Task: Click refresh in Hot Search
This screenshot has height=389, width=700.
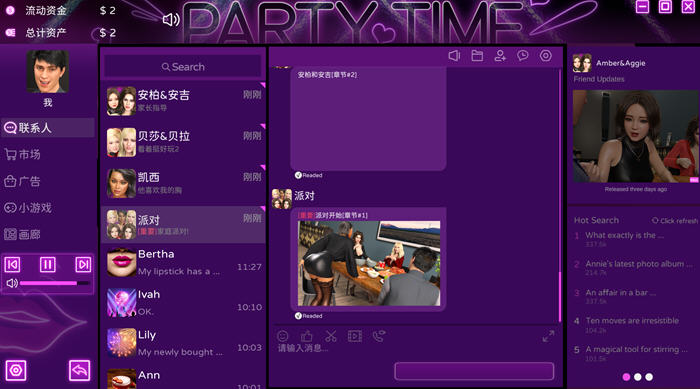Action: [x=675, y=221]
